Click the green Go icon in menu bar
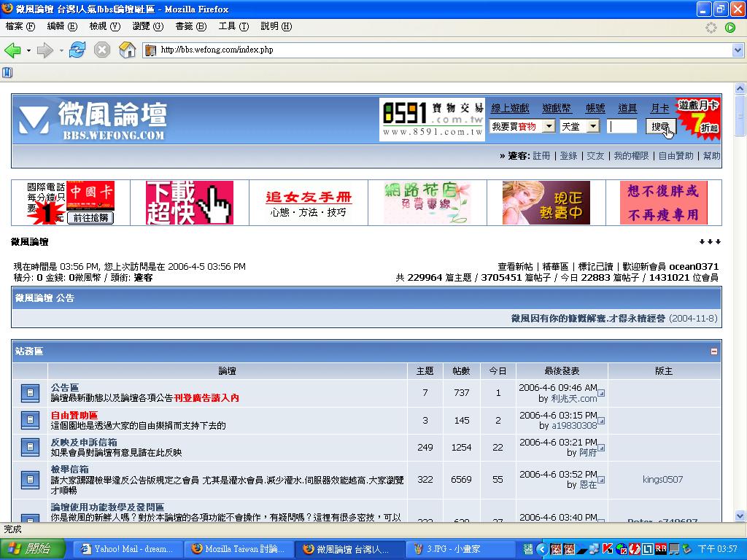 pos(730,27)
